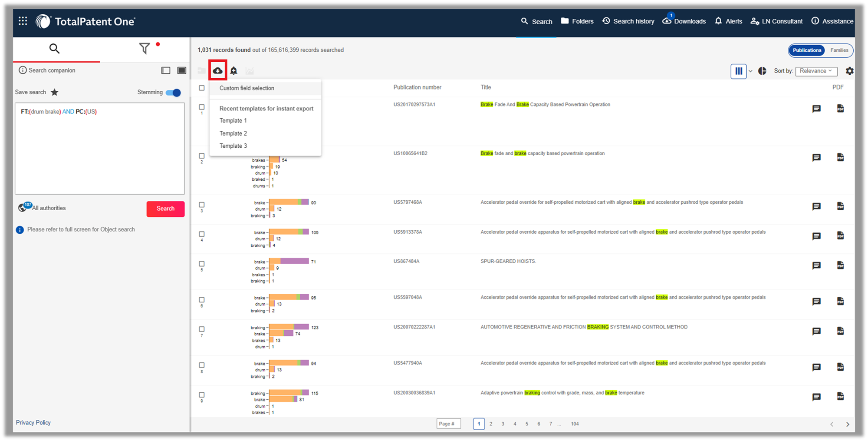Screen dimensions: 868x441
Task: Open Folders in top navigation
Action: coord(577,21)
